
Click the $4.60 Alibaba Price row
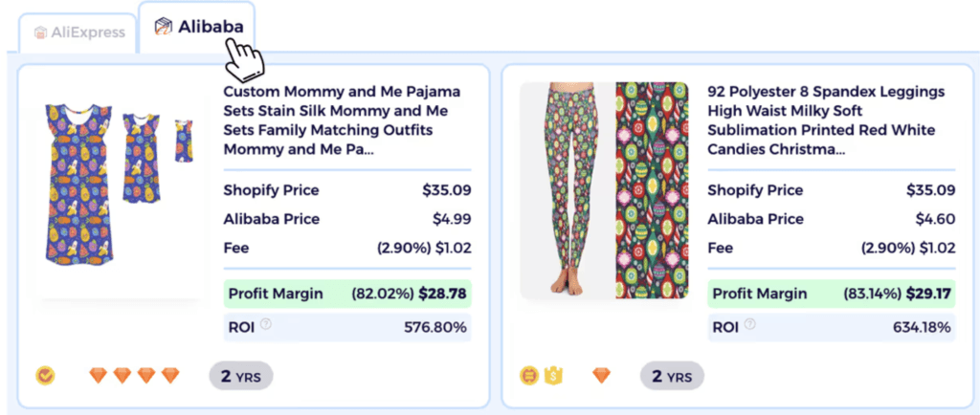click(x=830, y=218)
